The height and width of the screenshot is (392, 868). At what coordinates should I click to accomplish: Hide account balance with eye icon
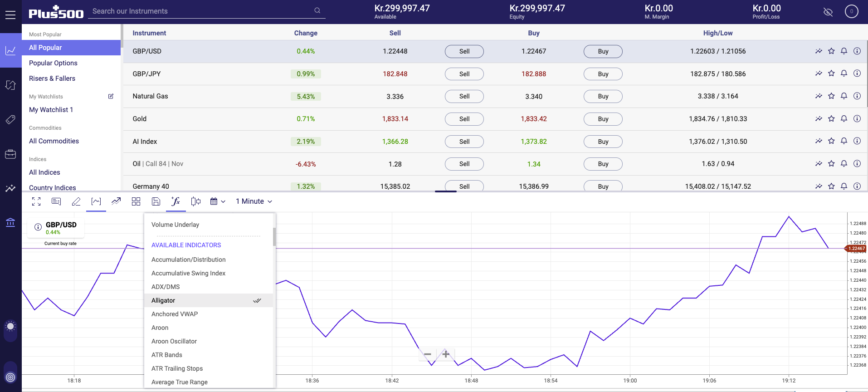click(x=828, y=12)
